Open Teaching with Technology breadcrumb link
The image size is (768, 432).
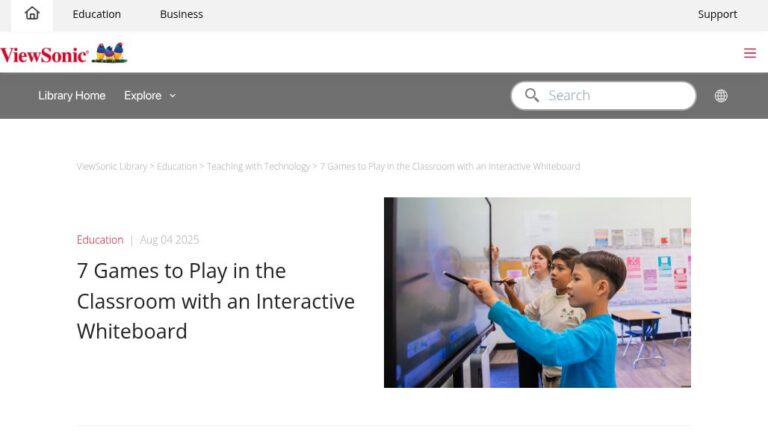click(259, 167)
